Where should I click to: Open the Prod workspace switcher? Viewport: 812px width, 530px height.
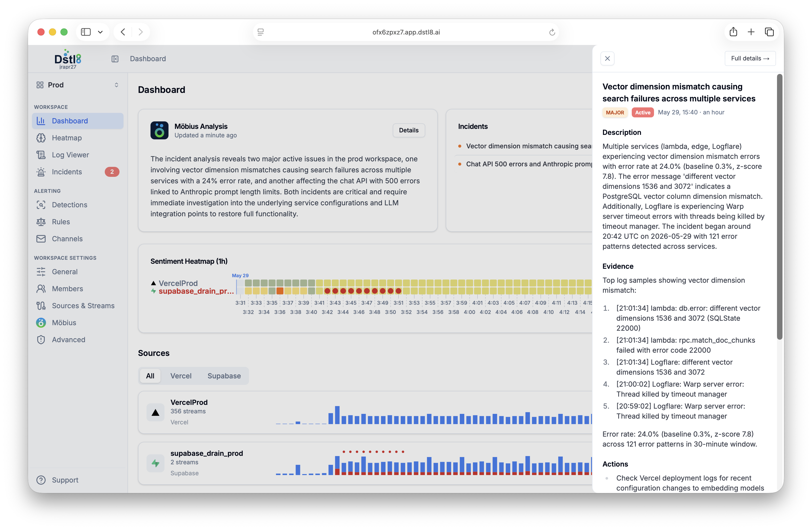[x=78, y=85]
